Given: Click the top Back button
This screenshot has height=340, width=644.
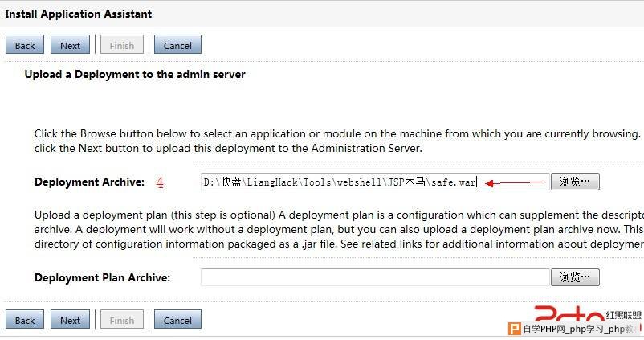Looking at the screenshot, I should [25, 44].
